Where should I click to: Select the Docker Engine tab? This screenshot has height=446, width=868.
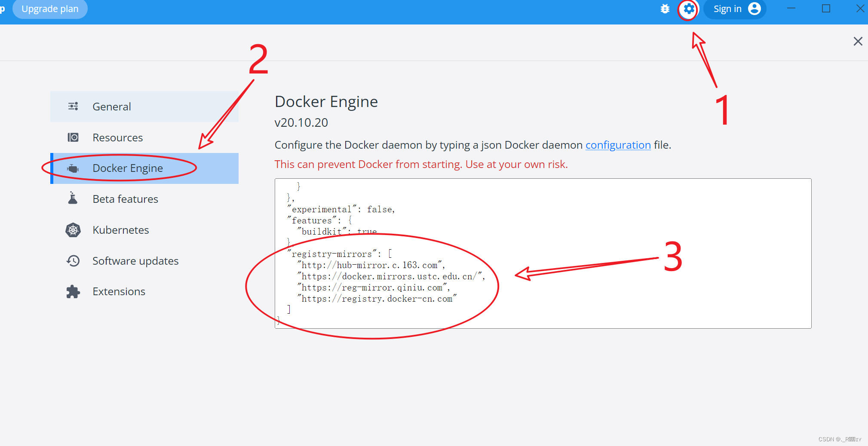tap(144, 168)
